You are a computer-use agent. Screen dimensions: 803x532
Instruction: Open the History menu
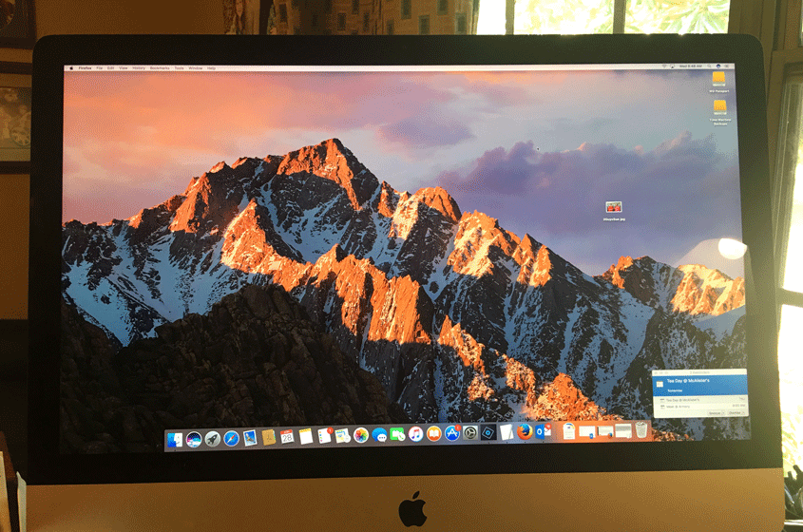tap(139, 68)
